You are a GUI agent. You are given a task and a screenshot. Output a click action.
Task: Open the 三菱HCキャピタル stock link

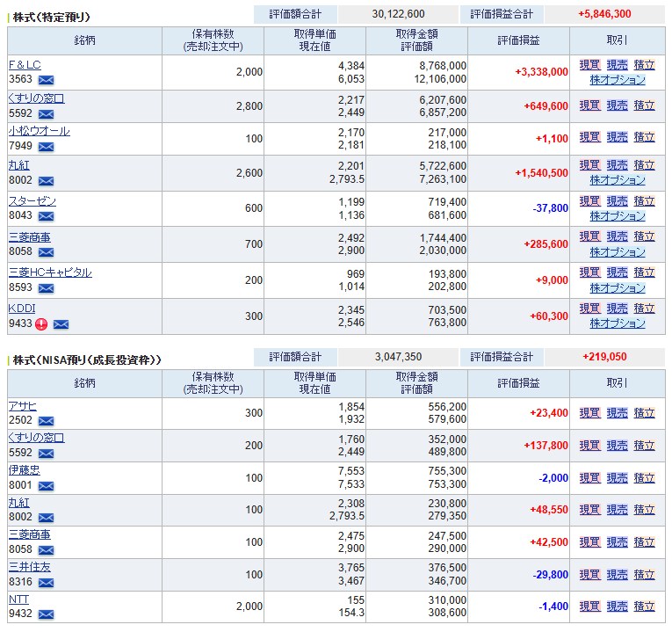coord(50,272)
